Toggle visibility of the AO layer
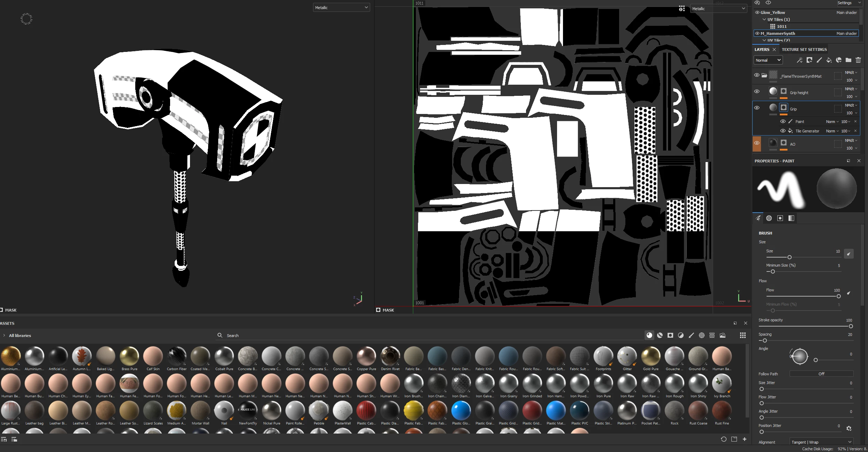Image resolution: width=868 pixels, height=452 pixels. pos(757,143)
